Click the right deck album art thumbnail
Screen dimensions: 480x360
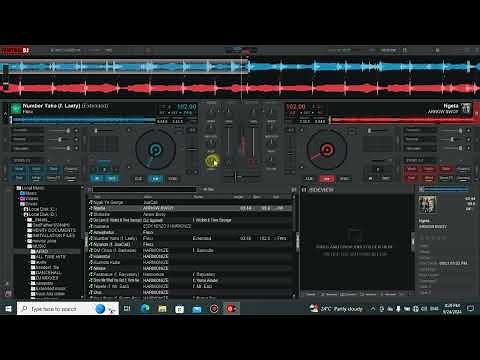467,108
